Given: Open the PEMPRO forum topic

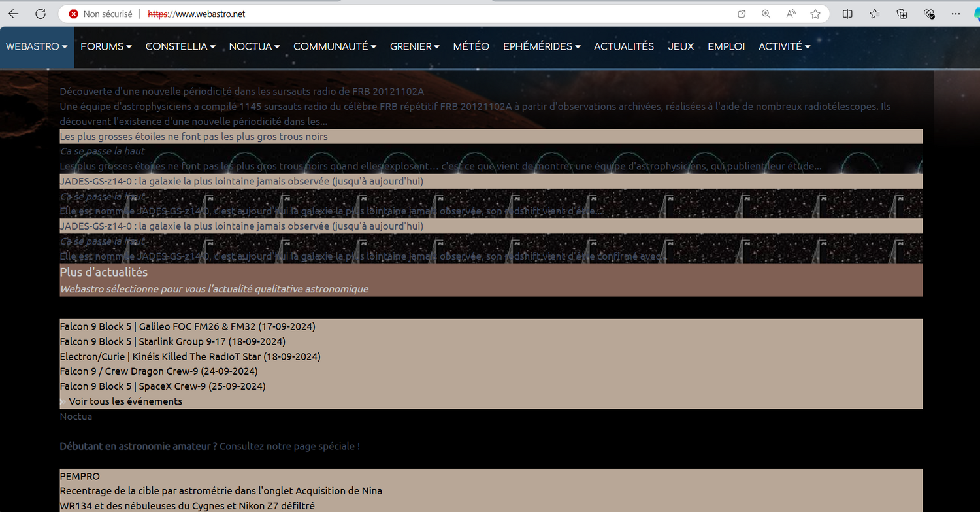Looking at the screenshot, I should tap(80, 476).
